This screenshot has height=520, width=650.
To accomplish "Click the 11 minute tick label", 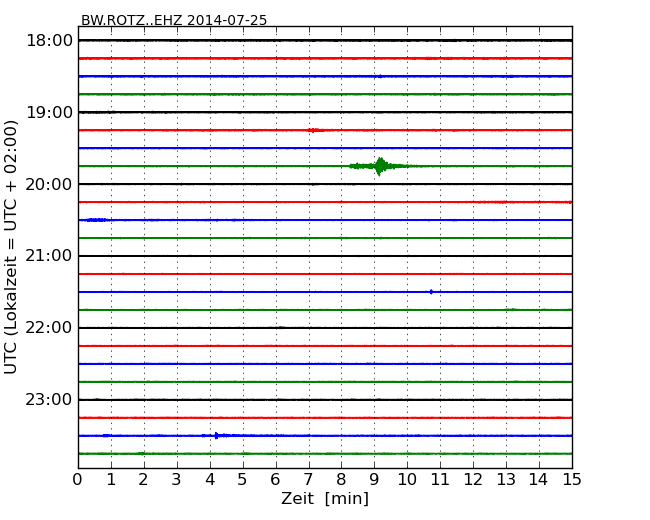I will point(440,480).
